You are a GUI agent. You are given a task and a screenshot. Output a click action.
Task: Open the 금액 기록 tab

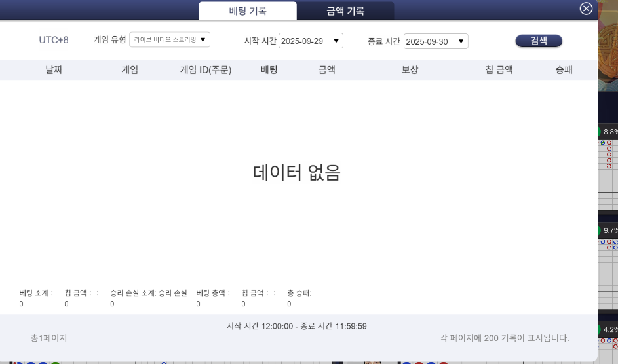[x=345, y=10]
